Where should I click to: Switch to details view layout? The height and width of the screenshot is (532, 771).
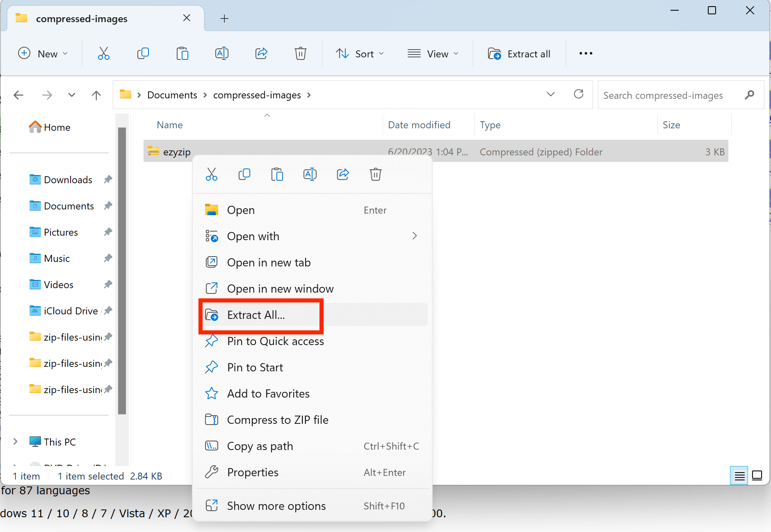click(x=740, y=475)
